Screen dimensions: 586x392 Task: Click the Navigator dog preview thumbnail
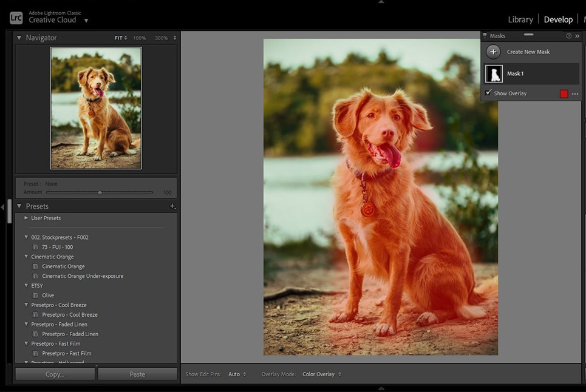pos(96,108)
